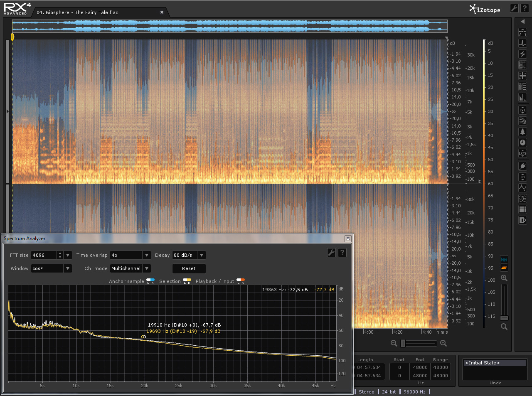532x396 pixels.
Task: Decrease FFT size with stepper down arrow
Action: [60, 257]
